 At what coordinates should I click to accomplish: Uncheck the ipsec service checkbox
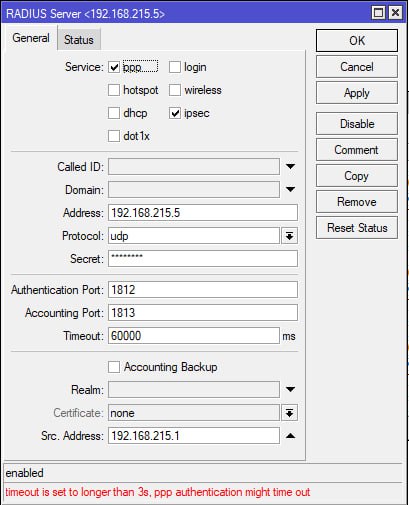pos(175,113)
